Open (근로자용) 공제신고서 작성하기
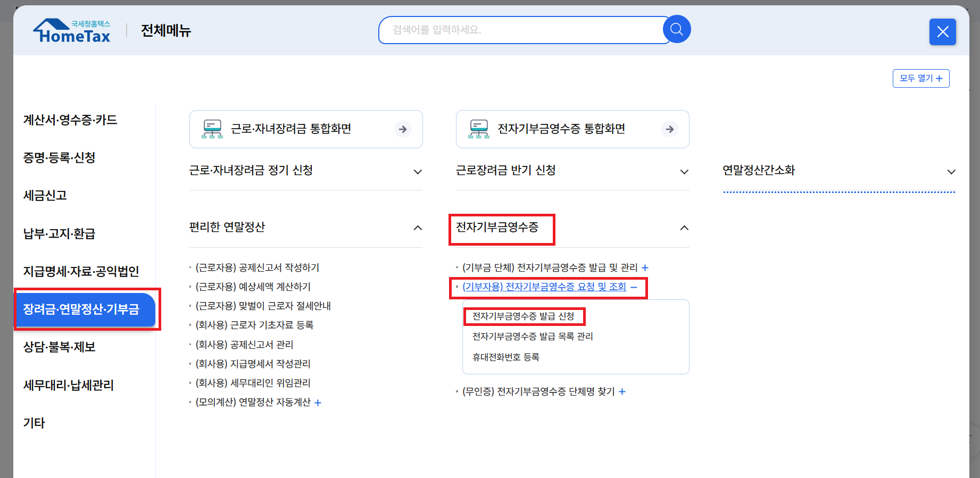The image size is (980, 478). pyautogui.click(x=258, y=267)
